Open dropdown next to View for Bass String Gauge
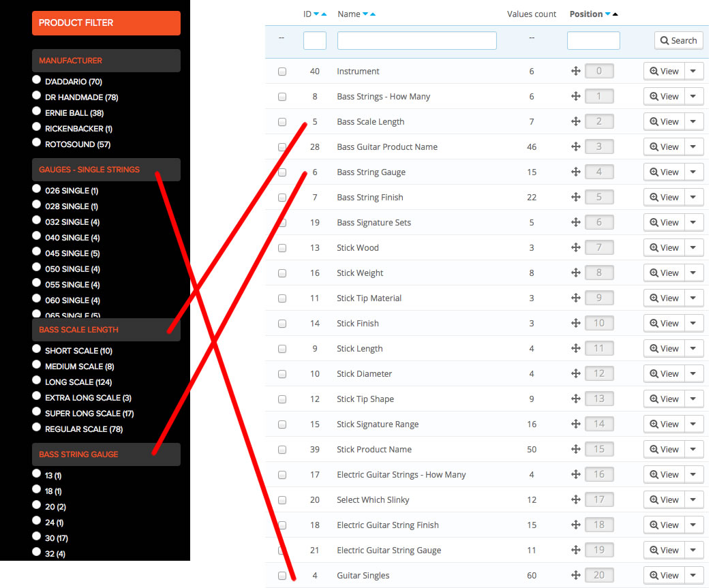Image resolution: width=715 pixels, height=588 pixels. pyautogui.click(x=694, y=172)
